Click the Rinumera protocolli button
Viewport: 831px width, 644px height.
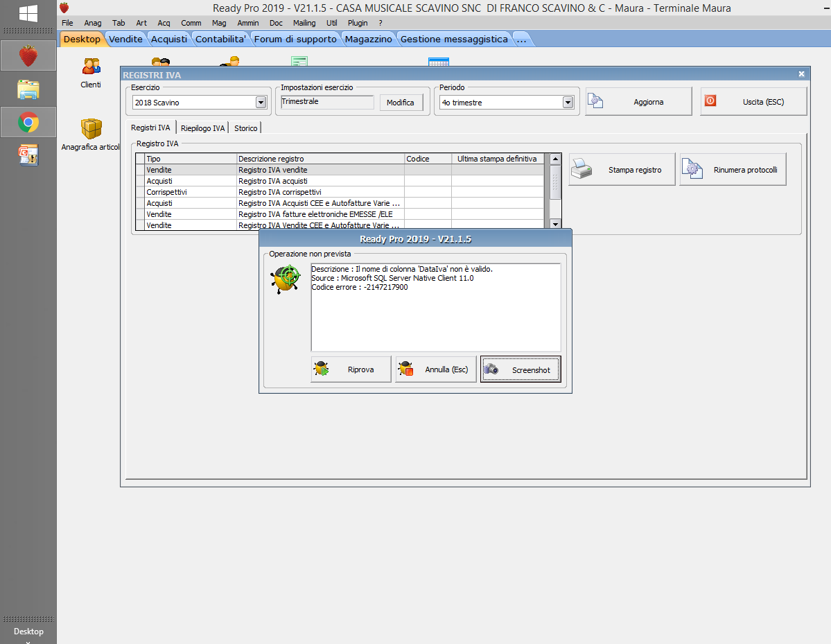[x=733, y=170]
